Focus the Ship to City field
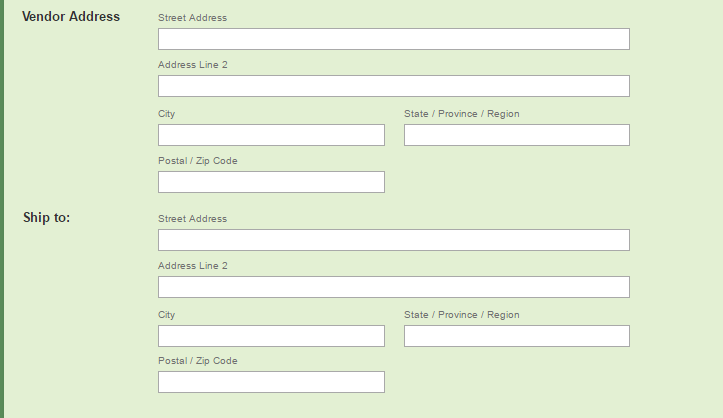Screen dimensions: 723x418 [271, 336]
